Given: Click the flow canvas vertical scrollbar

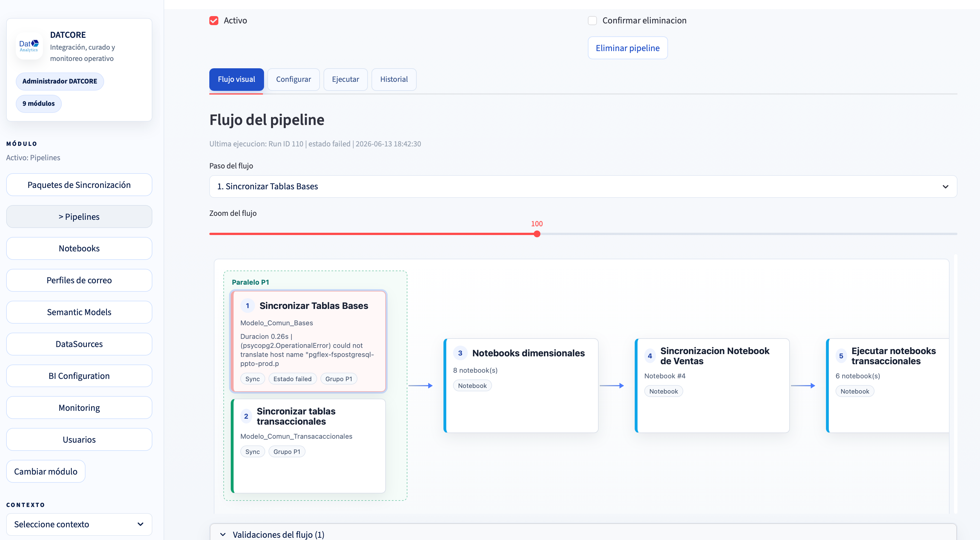Looking at the screenshot, I should [x=955, y=384].
